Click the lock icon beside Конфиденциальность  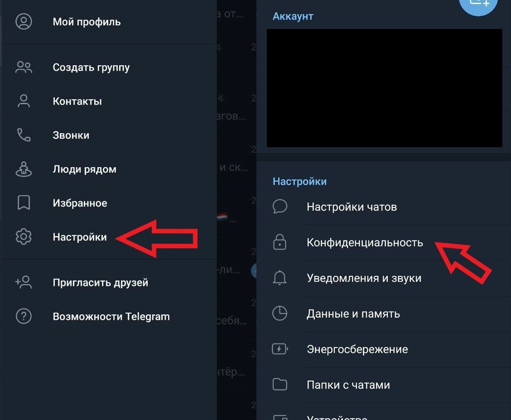[x=280, y=242]
